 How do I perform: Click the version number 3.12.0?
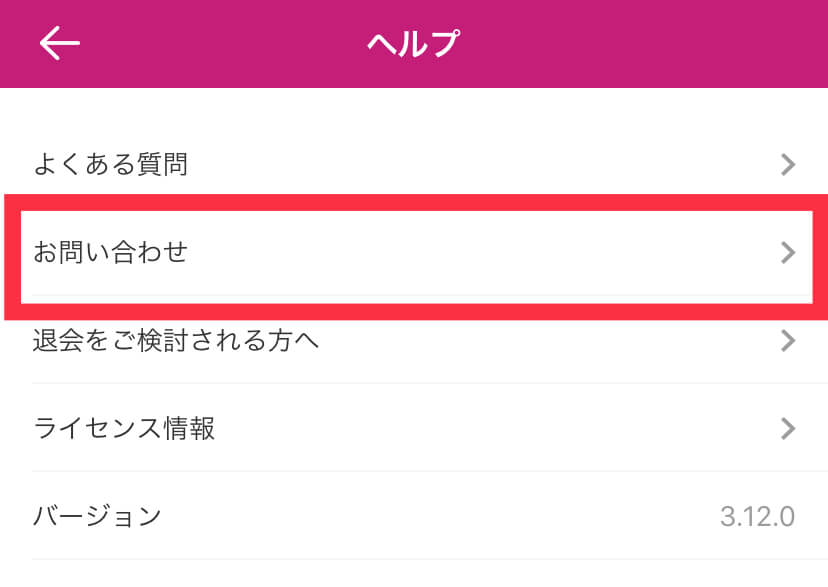pos(757,517)
